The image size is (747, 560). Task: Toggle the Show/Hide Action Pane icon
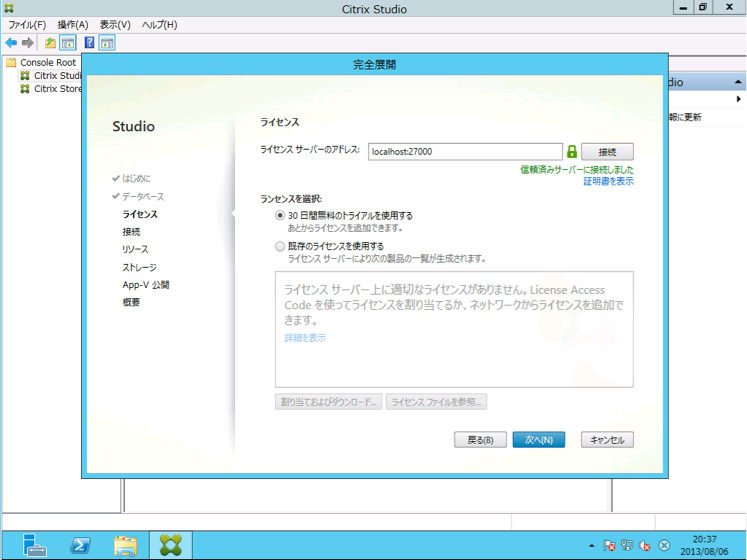(x=107, y=43)
